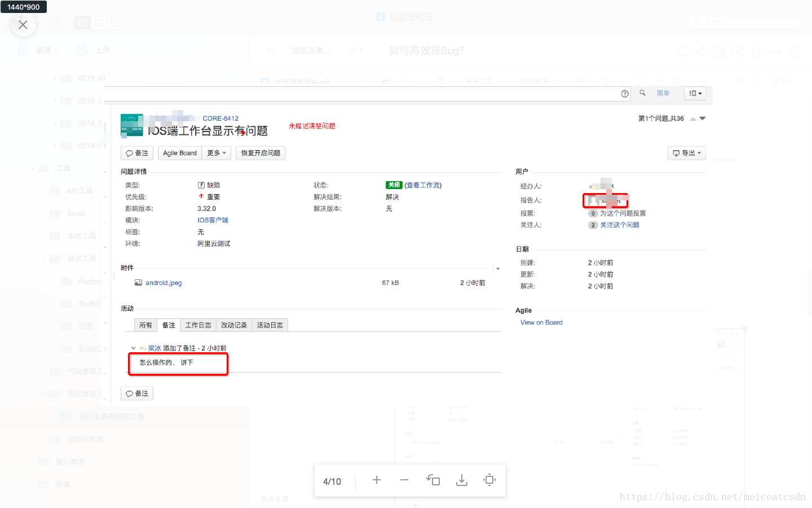
Task: Click the comment text 怎么操作的、讲下
Action: point(166,362)
